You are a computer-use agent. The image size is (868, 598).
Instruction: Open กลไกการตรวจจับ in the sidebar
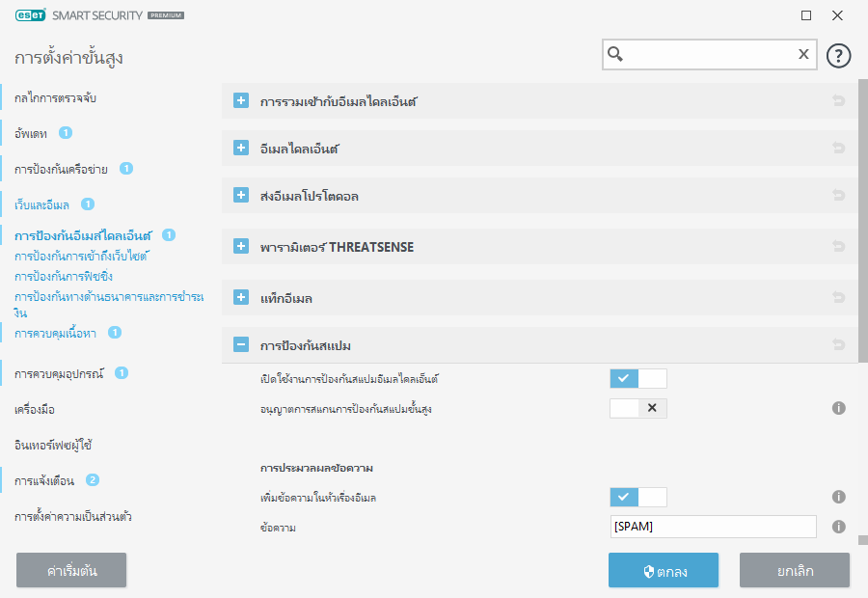(x=55, y=98)
